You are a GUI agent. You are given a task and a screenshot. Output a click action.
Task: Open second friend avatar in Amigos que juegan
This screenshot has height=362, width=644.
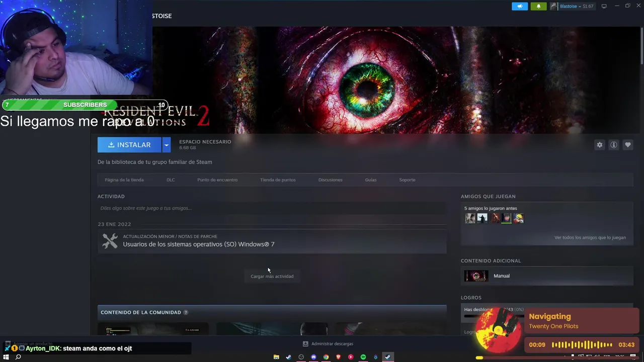tap(482, 218)
